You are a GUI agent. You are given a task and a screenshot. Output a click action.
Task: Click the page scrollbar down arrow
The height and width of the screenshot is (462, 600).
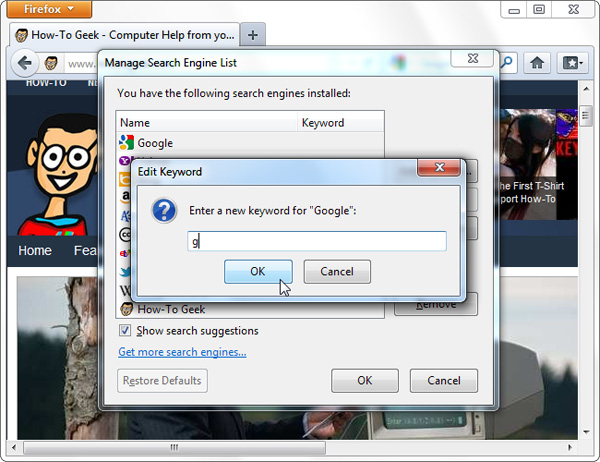(x=586, y=432)
